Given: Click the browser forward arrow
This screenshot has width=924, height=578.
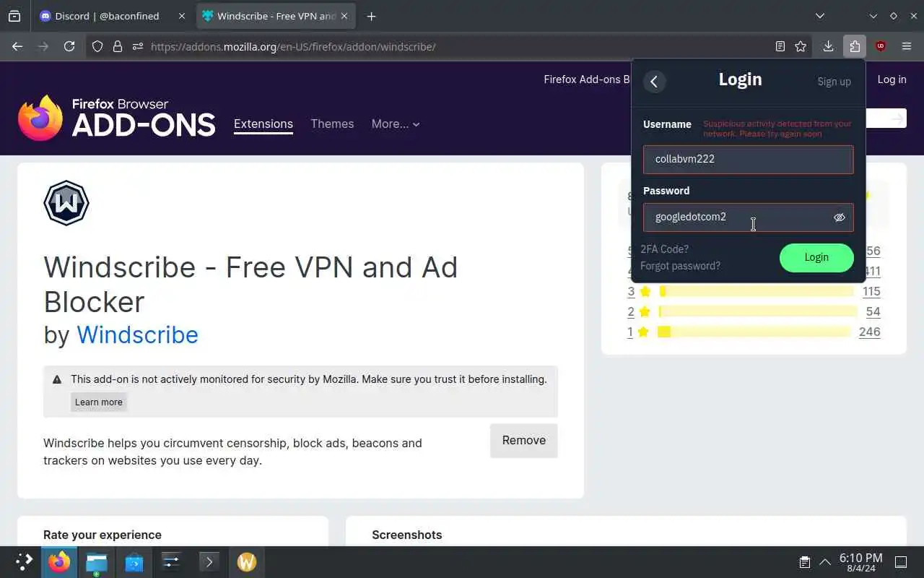Looking at the screenshot, I should (43, 46).
